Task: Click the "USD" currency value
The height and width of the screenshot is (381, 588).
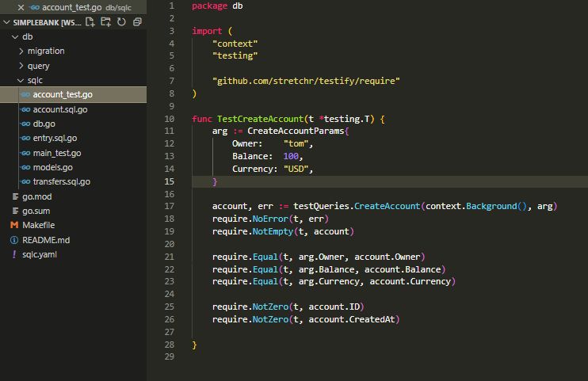Action: (296, 169)
